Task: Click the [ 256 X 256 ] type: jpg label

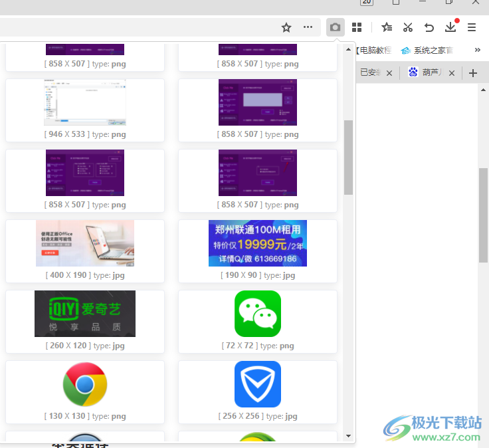Action: click(258, 416)
